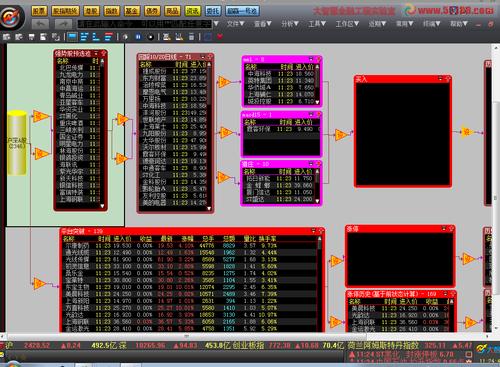This screenshot has height=367, width=500.
Task: Click the red heart-shaped toolbar icon
Action: tap(219, 37)
